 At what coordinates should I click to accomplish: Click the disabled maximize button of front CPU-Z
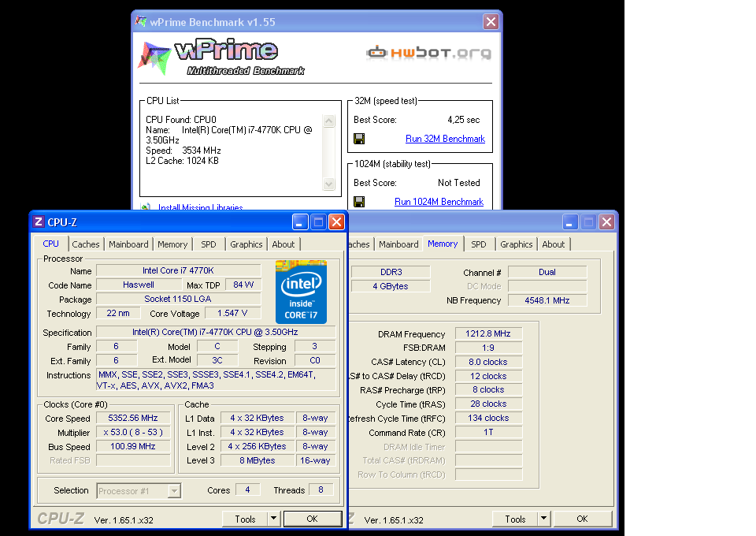tap(318, 222)
